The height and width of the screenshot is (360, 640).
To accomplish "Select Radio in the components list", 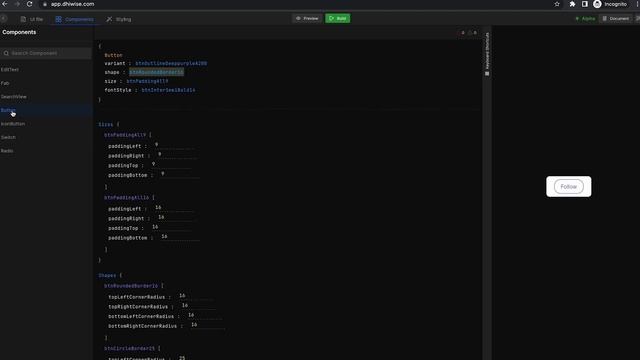I will tap(7, 151).
